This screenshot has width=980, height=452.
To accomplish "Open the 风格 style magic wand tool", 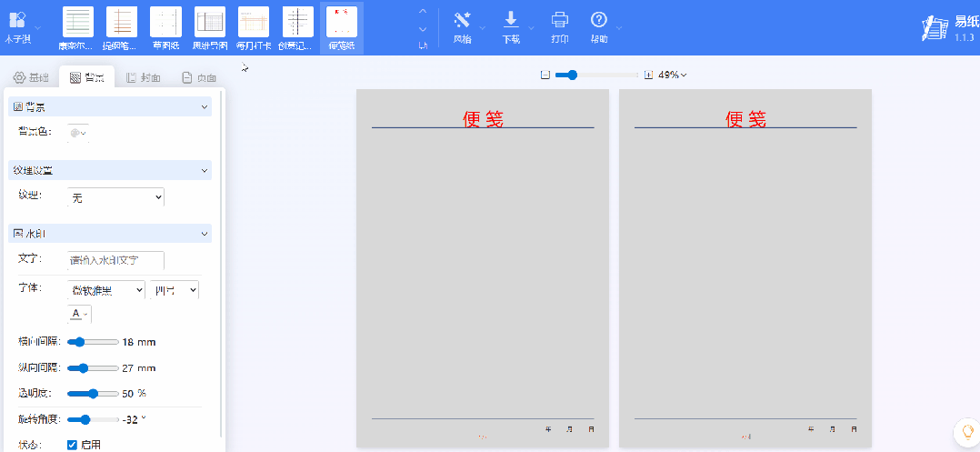I will 463,20.
